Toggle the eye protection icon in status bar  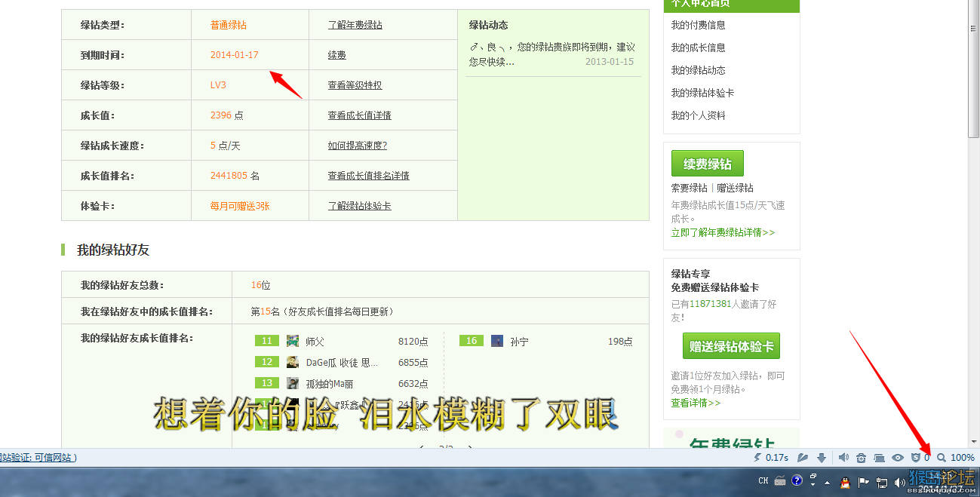tap(898, 458)
